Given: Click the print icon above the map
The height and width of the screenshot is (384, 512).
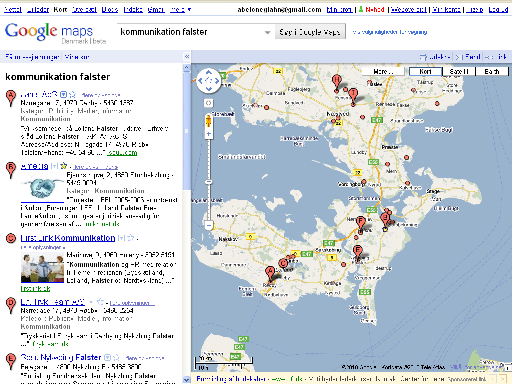Looking at the screenshot, I should pos(423,57).
